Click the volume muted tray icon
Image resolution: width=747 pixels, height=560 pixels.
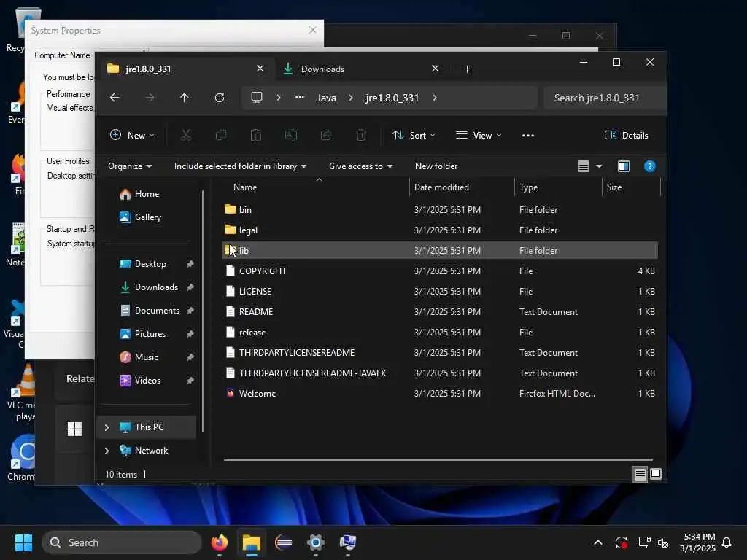click(663, 542)
